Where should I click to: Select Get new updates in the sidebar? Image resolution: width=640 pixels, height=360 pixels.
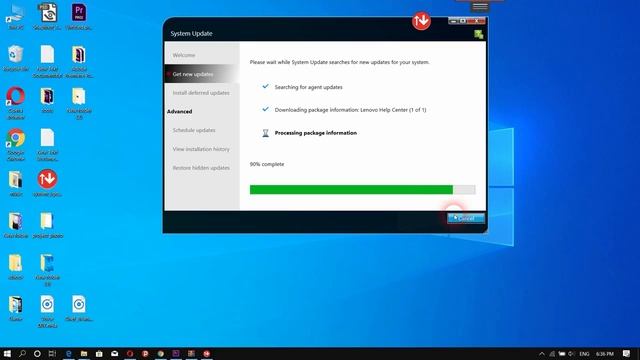tap(202, 74)
